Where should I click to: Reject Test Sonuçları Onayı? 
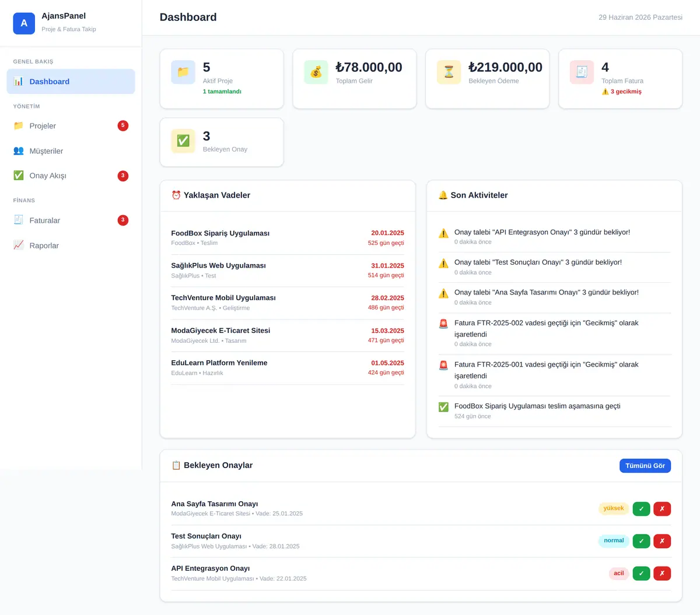(662, 541)
